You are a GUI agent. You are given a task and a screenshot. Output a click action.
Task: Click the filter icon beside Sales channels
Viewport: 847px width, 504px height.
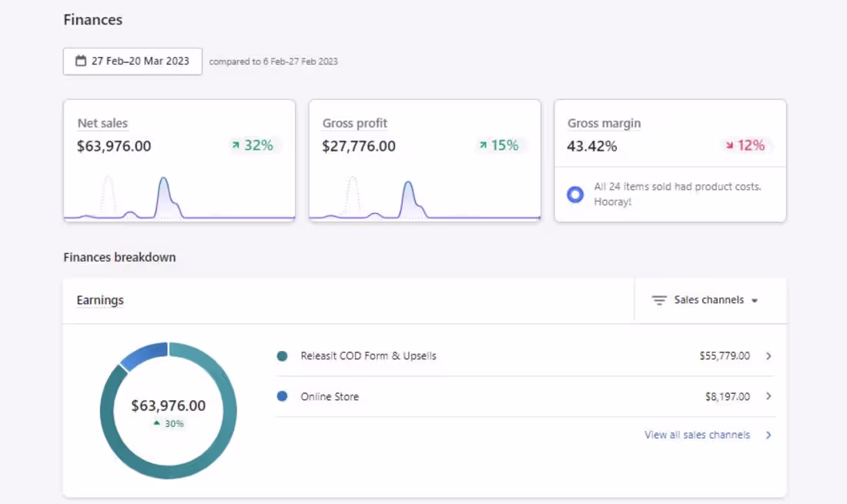[x=659, y=300]
